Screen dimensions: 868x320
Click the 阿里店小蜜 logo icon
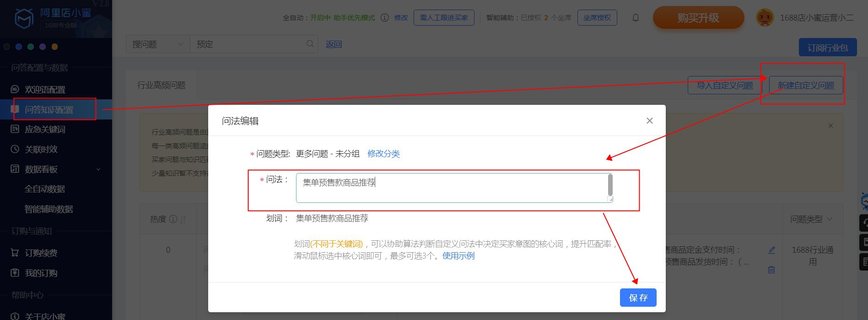(24, 18)
